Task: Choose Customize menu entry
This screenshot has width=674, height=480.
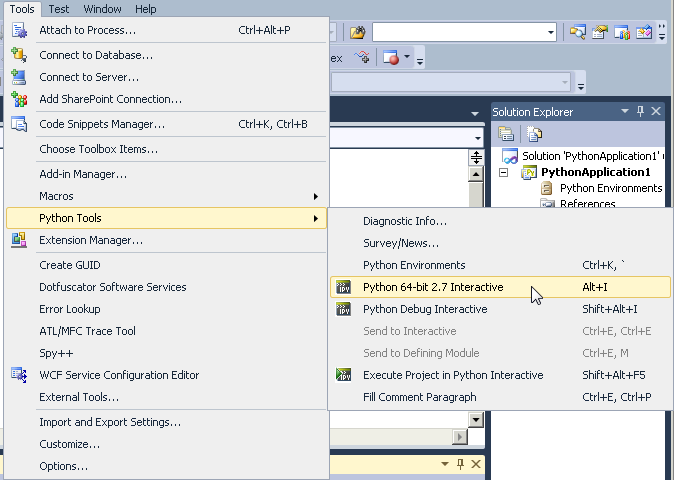Action: 166,444
